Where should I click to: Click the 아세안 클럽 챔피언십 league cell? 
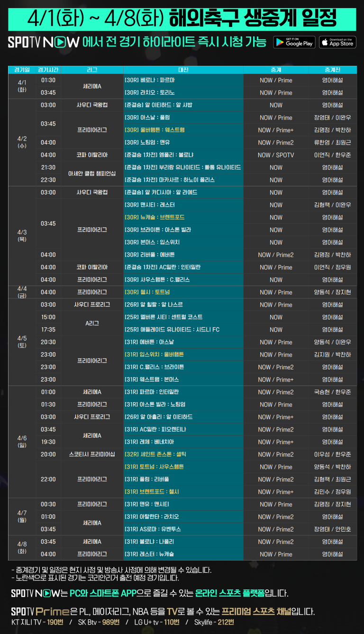92,174
